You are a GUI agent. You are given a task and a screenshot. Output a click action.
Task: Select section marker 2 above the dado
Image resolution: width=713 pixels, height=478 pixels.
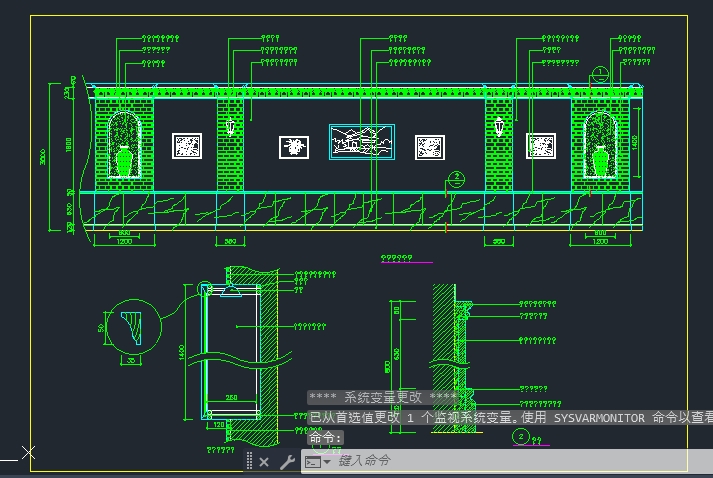click(x=456, y=179)
